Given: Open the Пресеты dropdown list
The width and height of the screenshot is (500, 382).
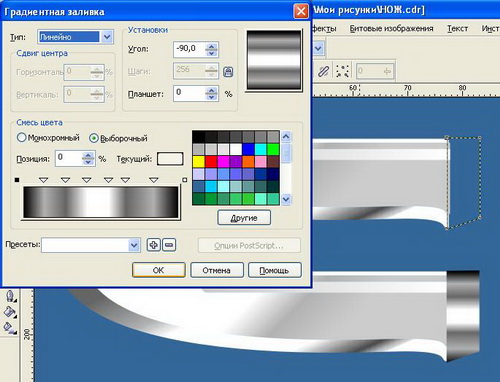Looking at the screenshot, I should click(134, 245).
